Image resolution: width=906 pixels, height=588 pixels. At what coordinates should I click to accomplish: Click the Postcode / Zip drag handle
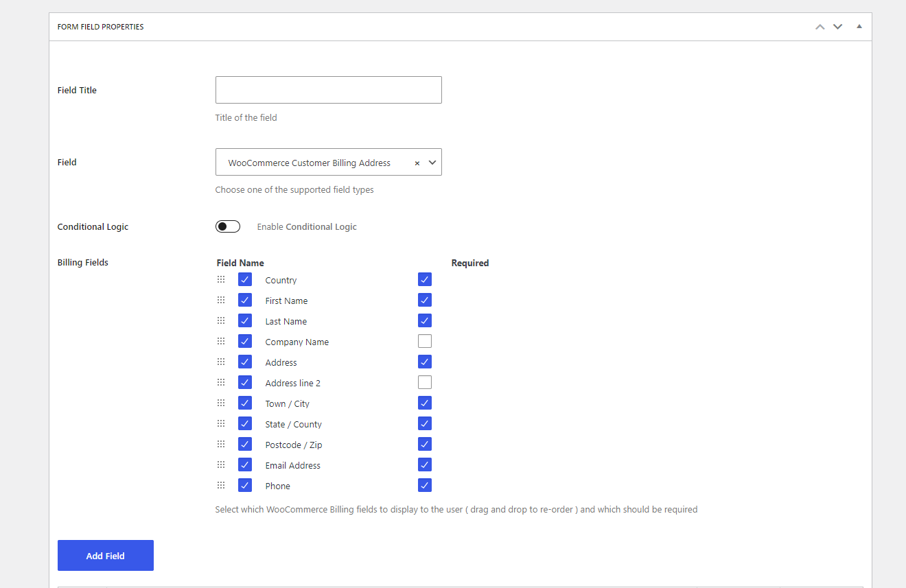[221, 444]
